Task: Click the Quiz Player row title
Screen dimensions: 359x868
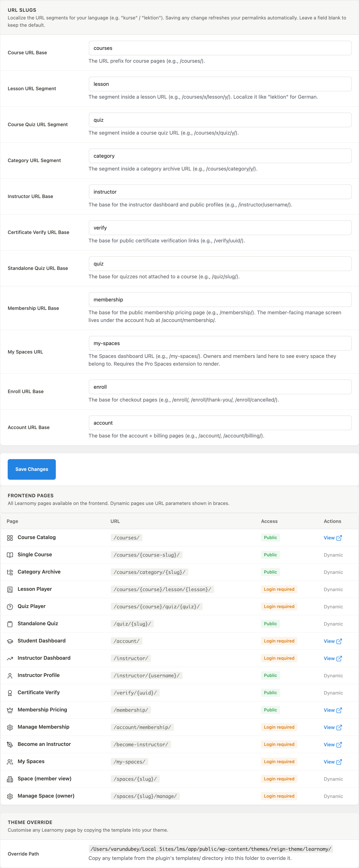Action: point(31,606)
